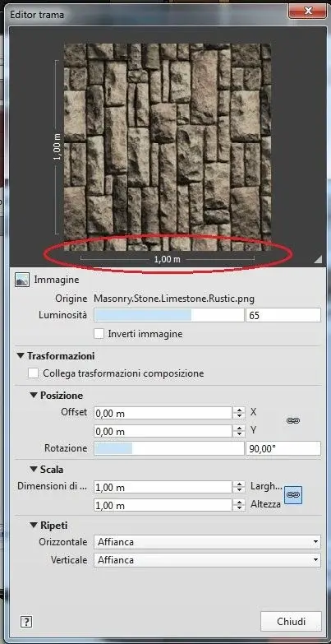Close the Editor trama window
Image resolution: width=331 pixels, height=644 pixels.
click(307, 10)
